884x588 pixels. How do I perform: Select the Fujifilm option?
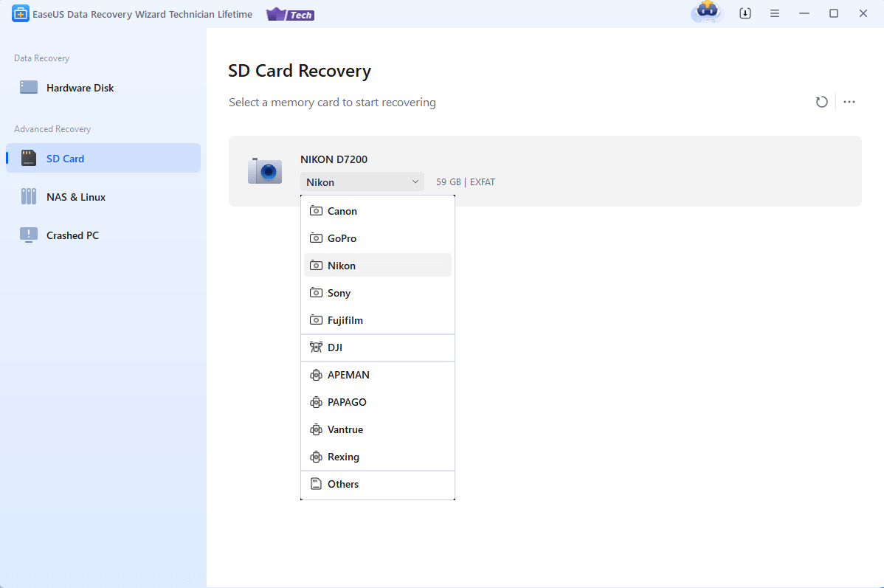coord(345,319)
